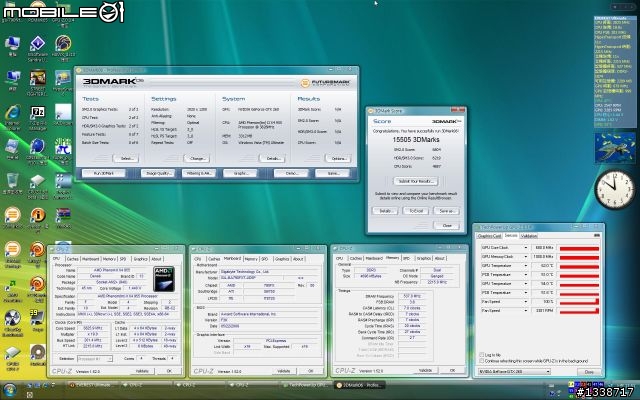640x400 pixels.
Task: Click the Select button under Tests
Action: point(126,158)
